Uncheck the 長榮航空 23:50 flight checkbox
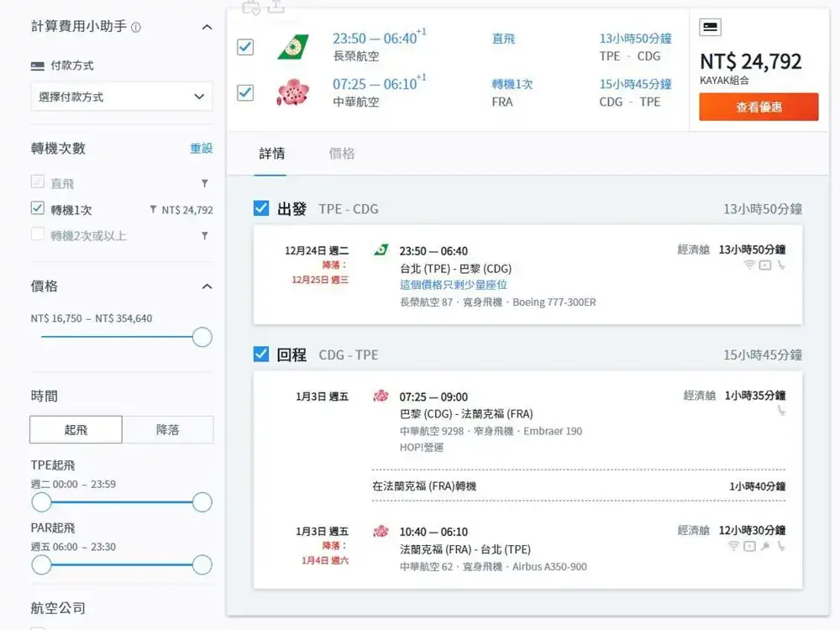This screenshot has height=630, width=840. tap(245, 47)
